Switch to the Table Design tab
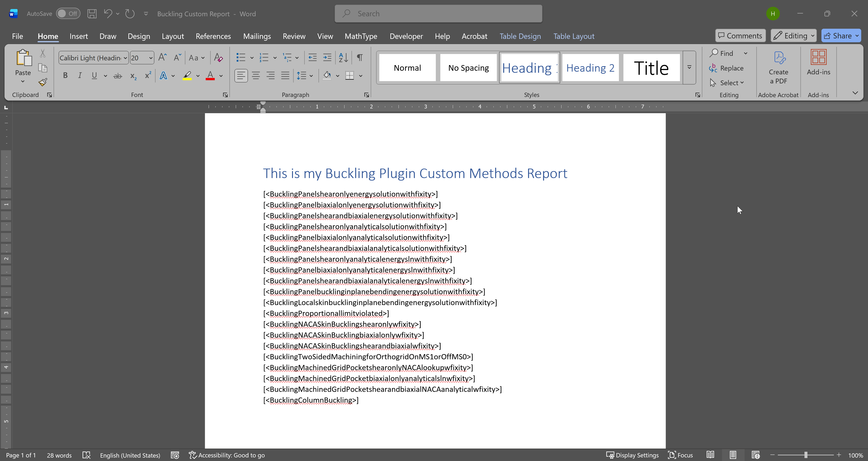The width and height of the screenshot is (868, 461). (520, 36)
